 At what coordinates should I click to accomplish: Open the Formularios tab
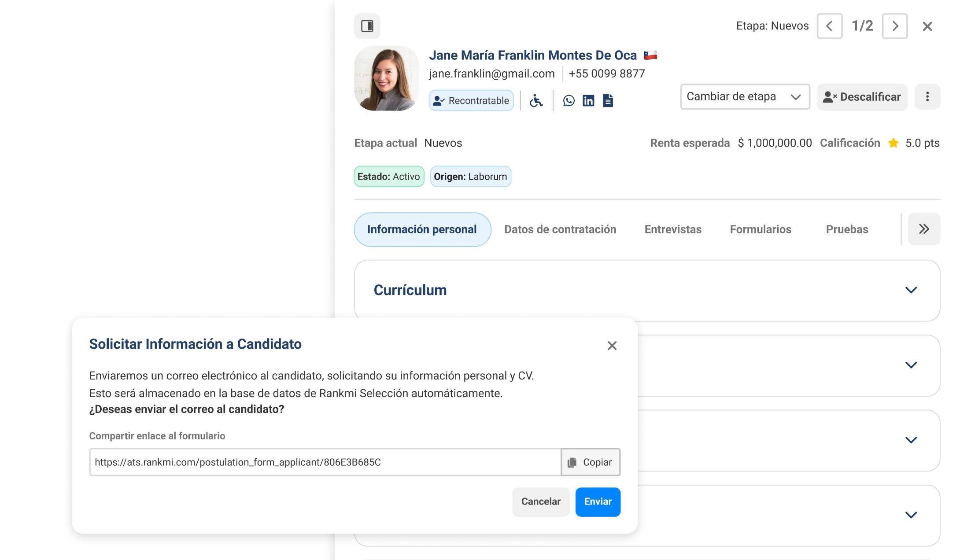pos(761,229)
